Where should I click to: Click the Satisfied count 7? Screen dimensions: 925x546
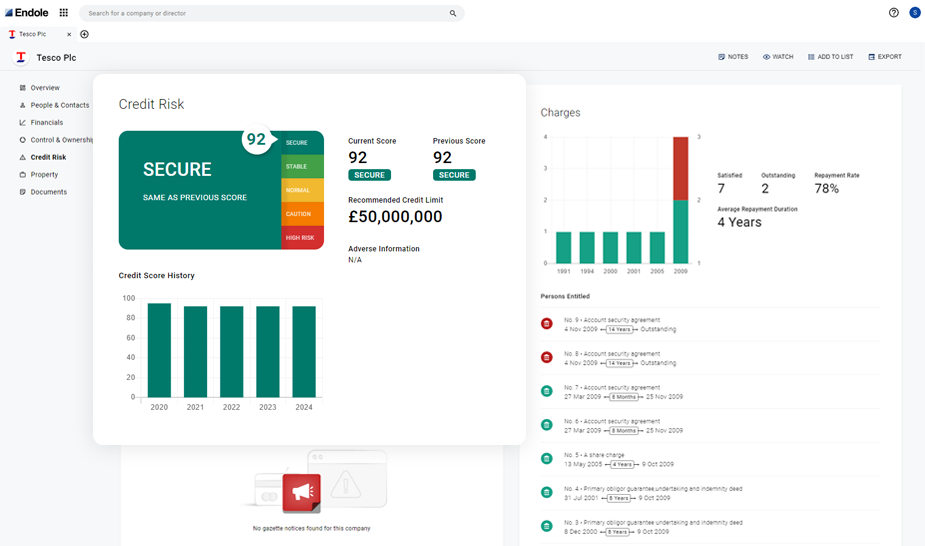(721, 189)
